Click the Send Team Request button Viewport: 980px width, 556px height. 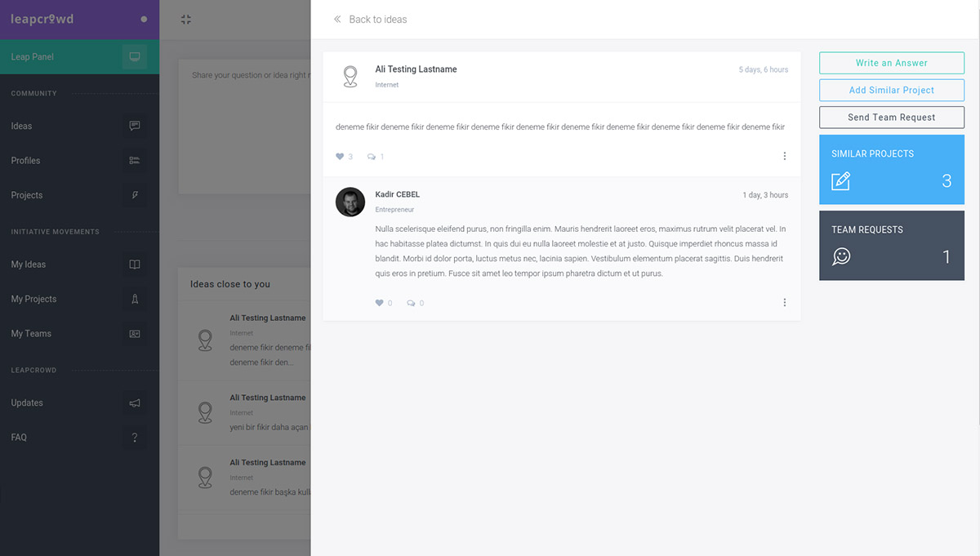pyautogui.click(x=892, y=118)
